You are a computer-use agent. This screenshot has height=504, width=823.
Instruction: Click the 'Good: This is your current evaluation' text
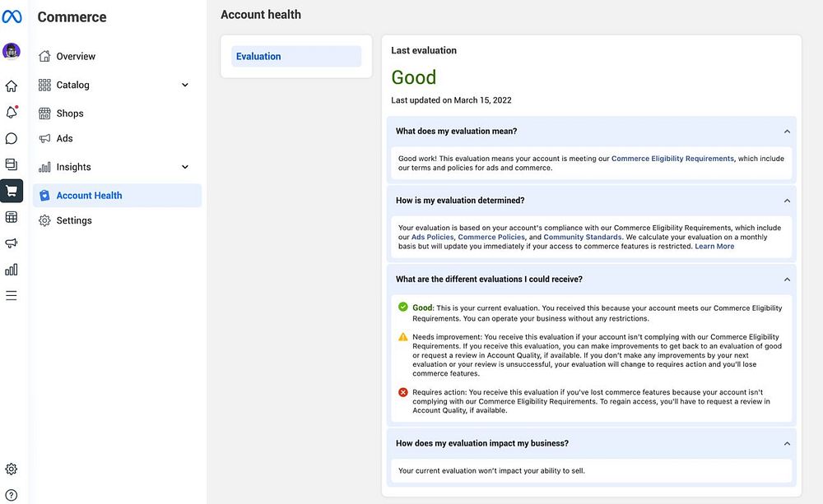point(597,313)
